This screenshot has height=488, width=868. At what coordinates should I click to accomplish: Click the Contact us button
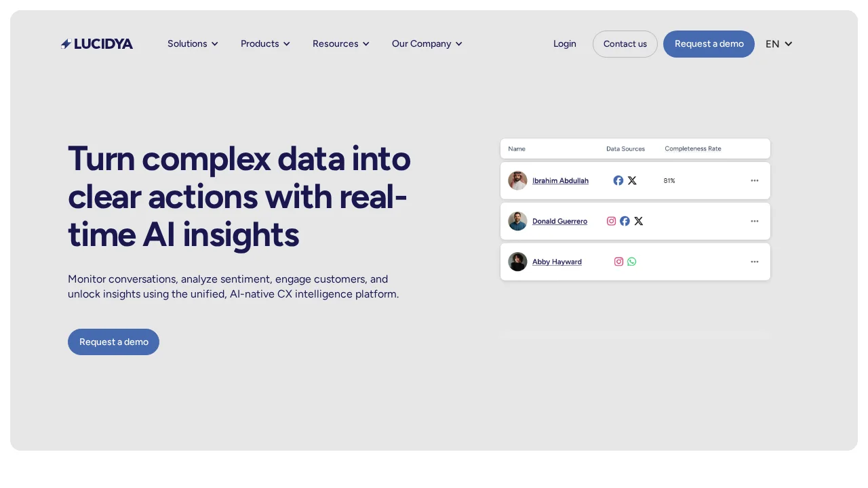[625, 44]
